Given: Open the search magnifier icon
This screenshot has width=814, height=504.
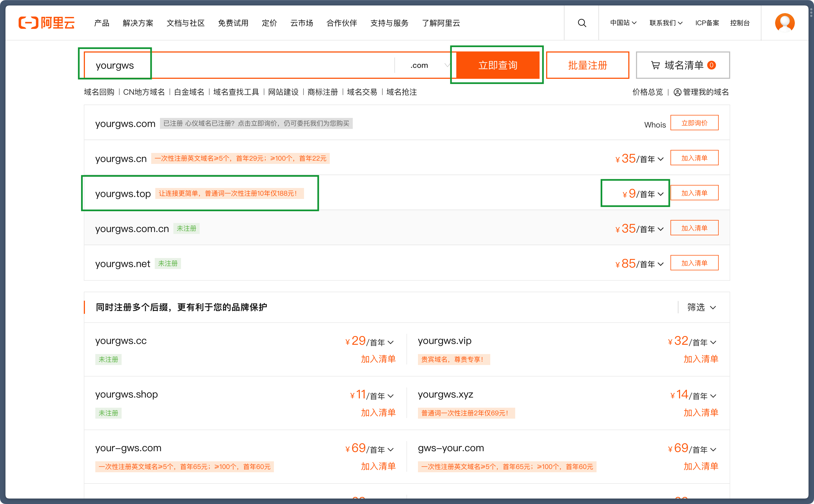Looking at the screenshot, I should pyautogui.click(x=582, y=23).
